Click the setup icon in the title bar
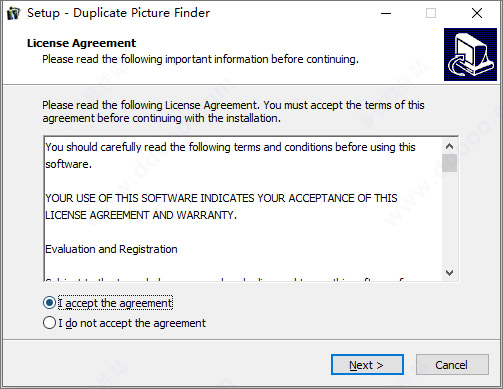 pos(13,13)
